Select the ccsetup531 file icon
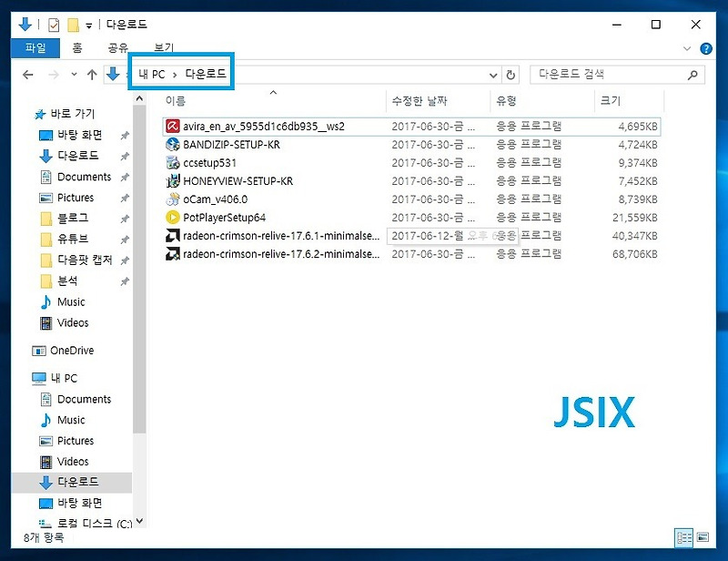This screenshot has width=728, height=561. [x=173, y=162]
